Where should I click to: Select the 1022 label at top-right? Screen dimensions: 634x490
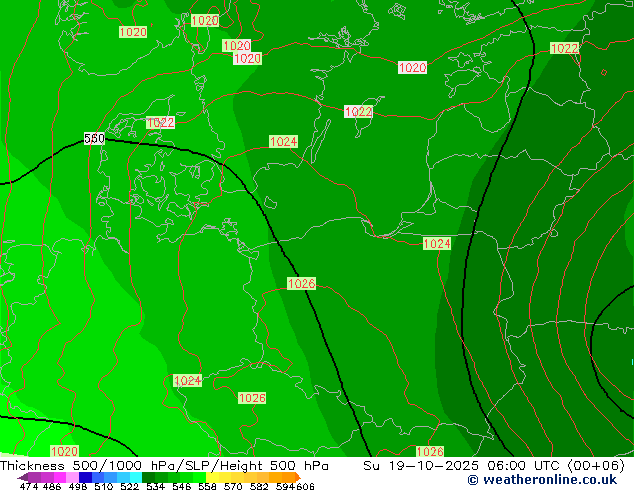(x=564, y=49)
